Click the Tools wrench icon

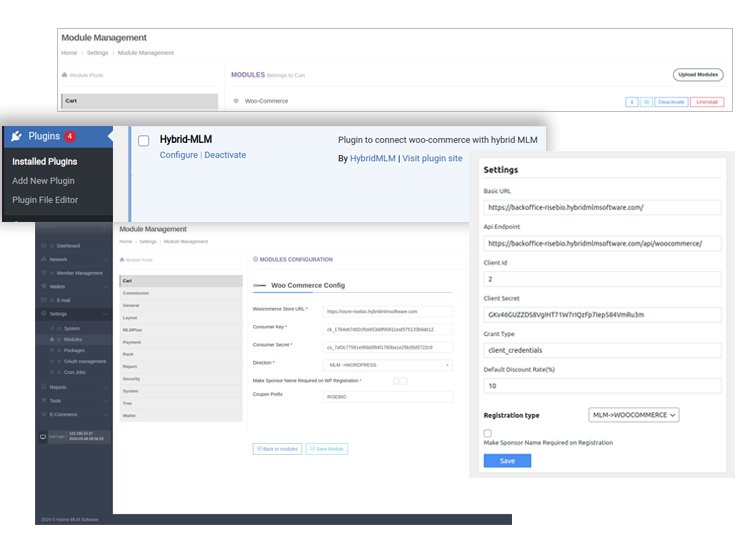[x=44, y=400]
